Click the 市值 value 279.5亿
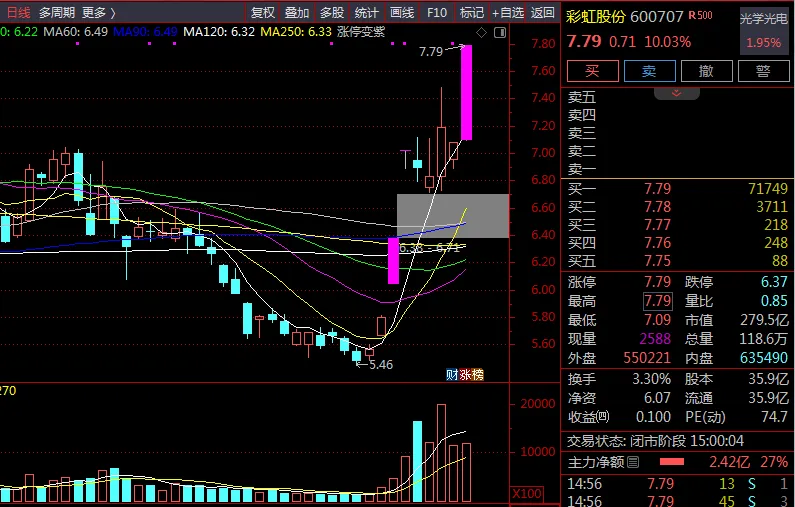 click(x=764, y=320)
